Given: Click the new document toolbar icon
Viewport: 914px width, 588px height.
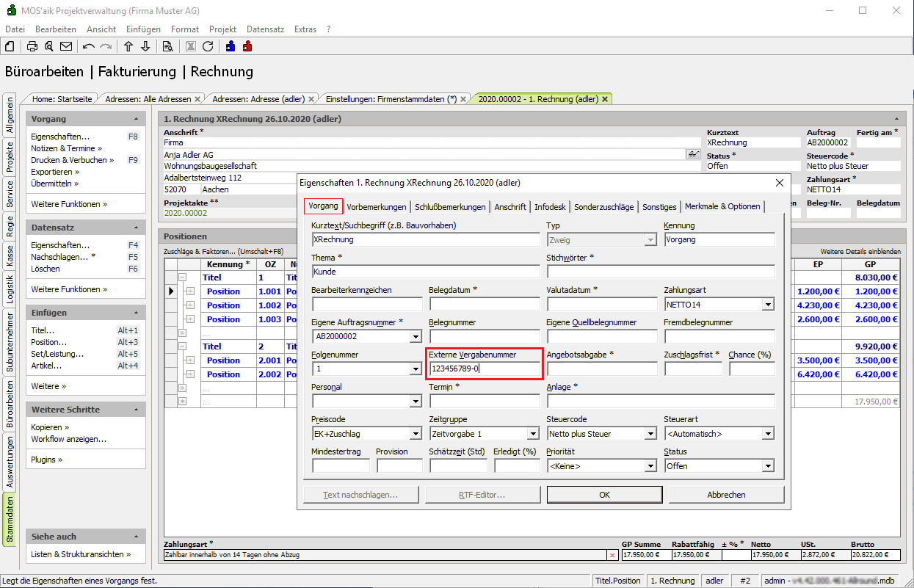Looking at the screenshot, I should pyautogui.click(x=10, y=46).
